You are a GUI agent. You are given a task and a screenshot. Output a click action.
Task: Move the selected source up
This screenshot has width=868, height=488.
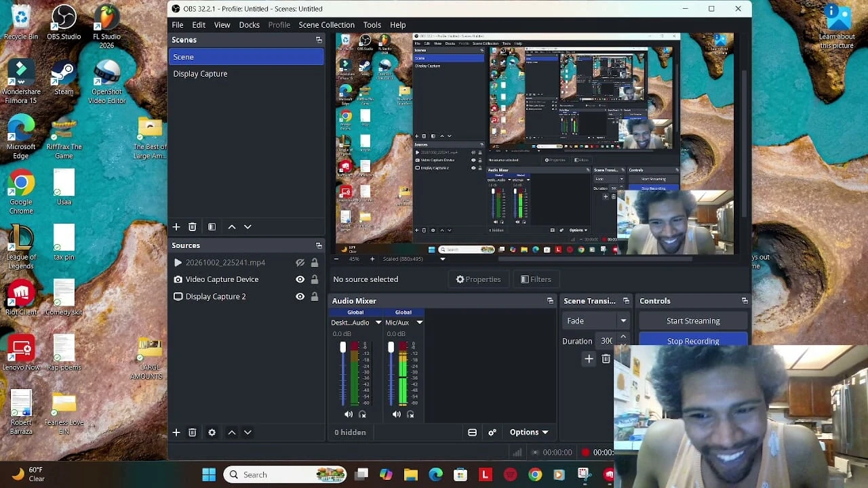232,432
